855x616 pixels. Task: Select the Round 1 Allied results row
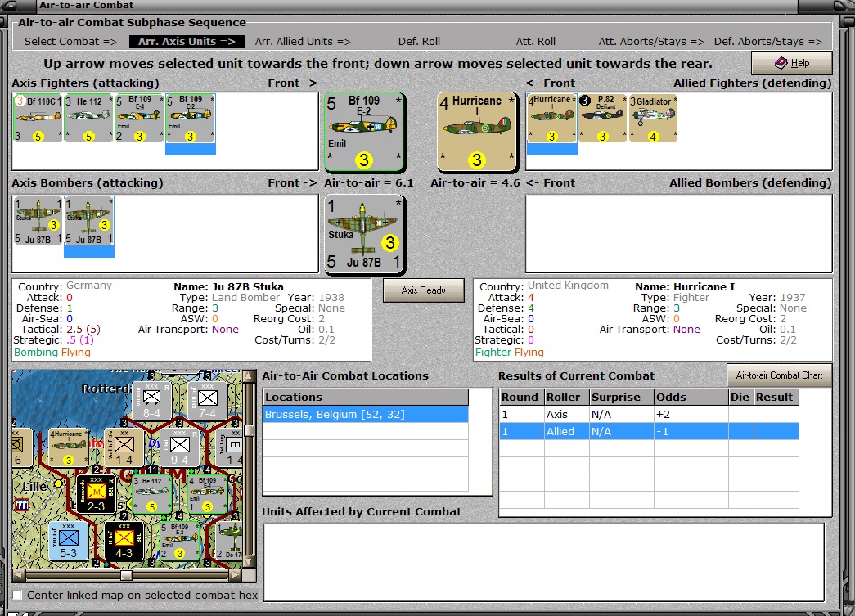click(650, 431)
